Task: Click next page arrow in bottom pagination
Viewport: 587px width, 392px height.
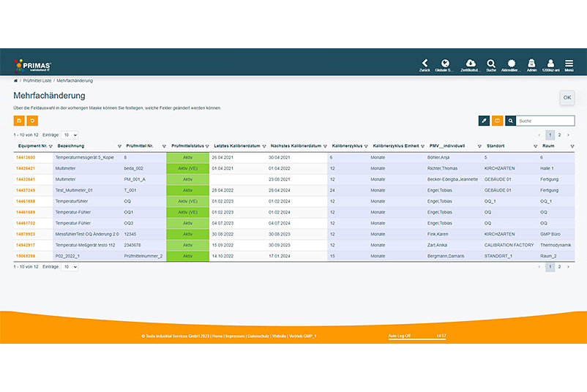Action: [568, 267]
